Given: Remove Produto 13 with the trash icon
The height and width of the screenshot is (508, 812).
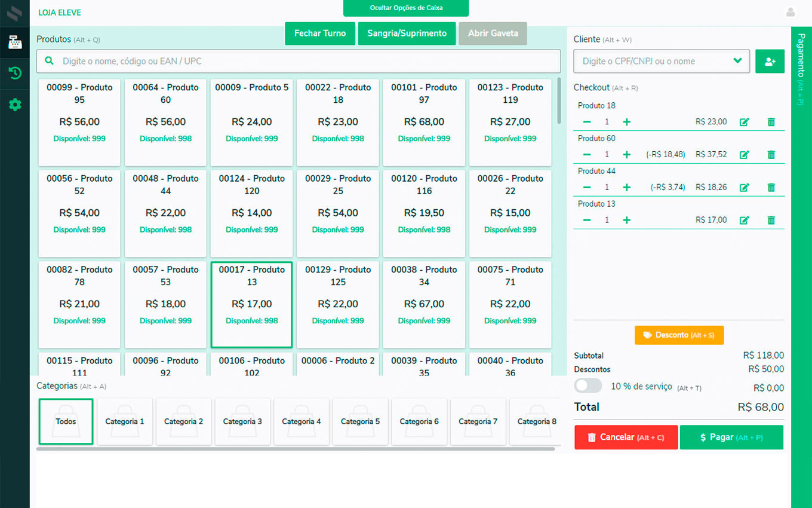Looking at the screenshot, I should pyautogui.click(x=771, y=220).
